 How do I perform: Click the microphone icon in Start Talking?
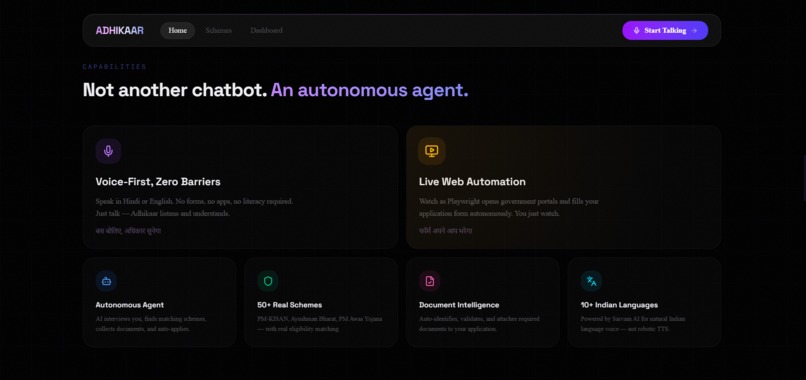coord(636,30)
